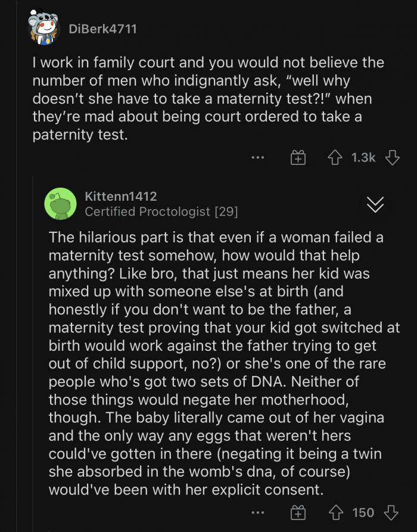Award Kittenn1412's reply with the gift icon
Image resolution: width=417 pixels, height=532 pixels.
298,512
